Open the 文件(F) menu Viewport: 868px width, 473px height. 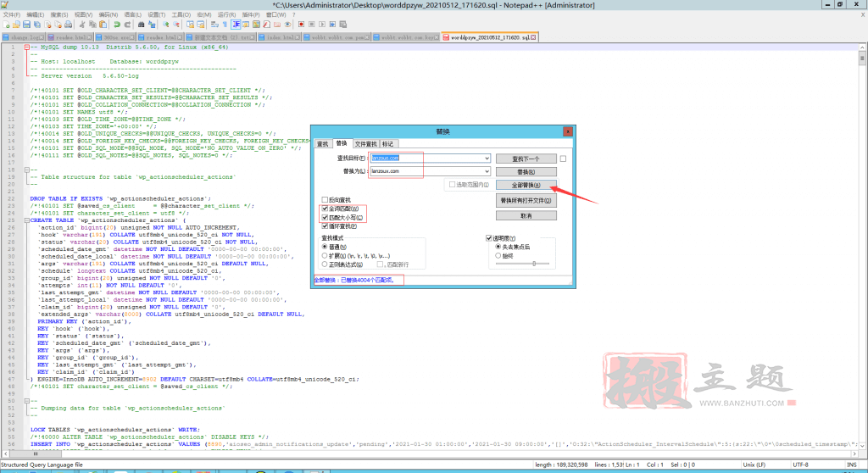[x=12, y=15]
